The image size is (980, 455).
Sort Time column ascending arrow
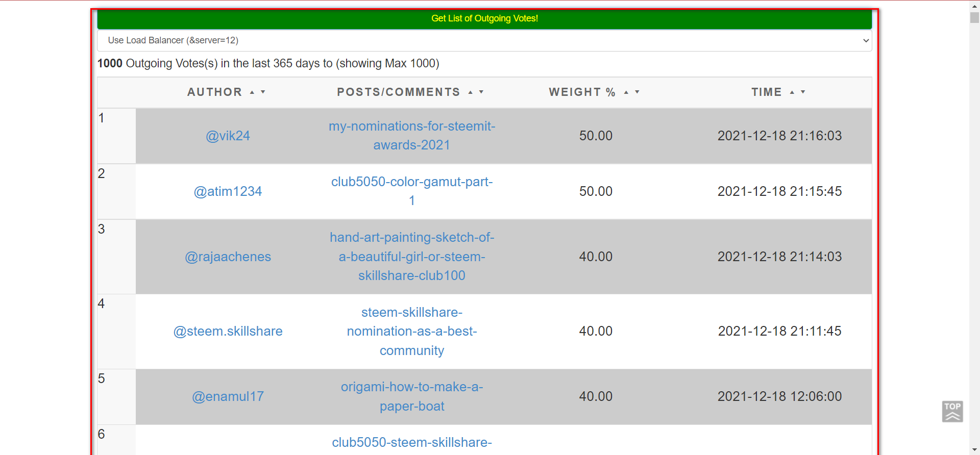coord(792,92)
